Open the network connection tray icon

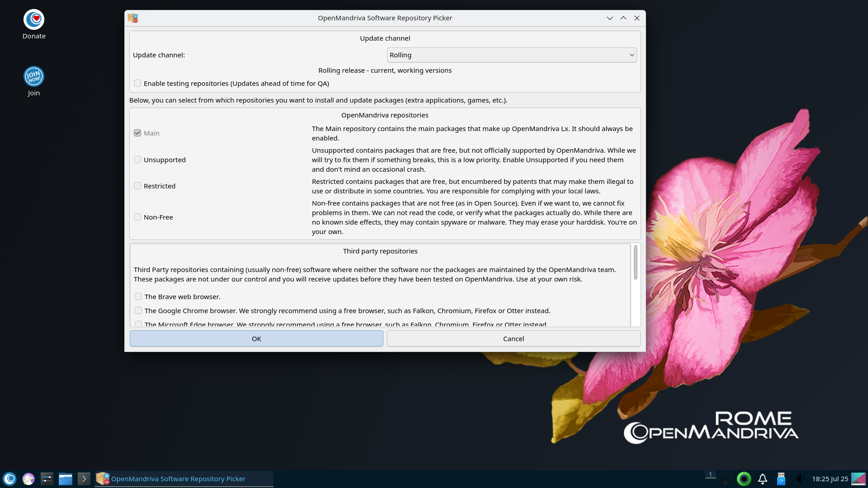726,479
